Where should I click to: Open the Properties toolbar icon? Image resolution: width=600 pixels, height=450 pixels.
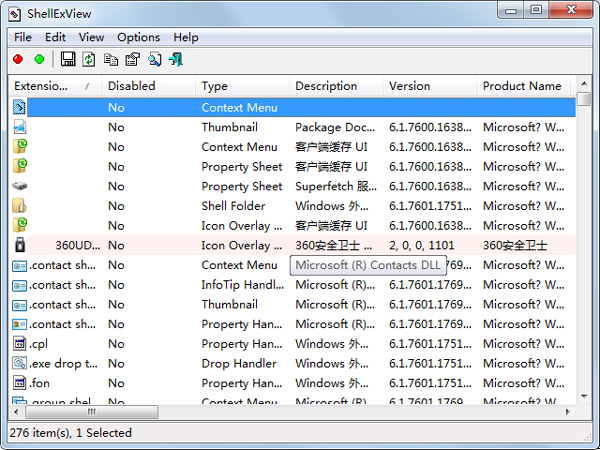tap(132, 59)
